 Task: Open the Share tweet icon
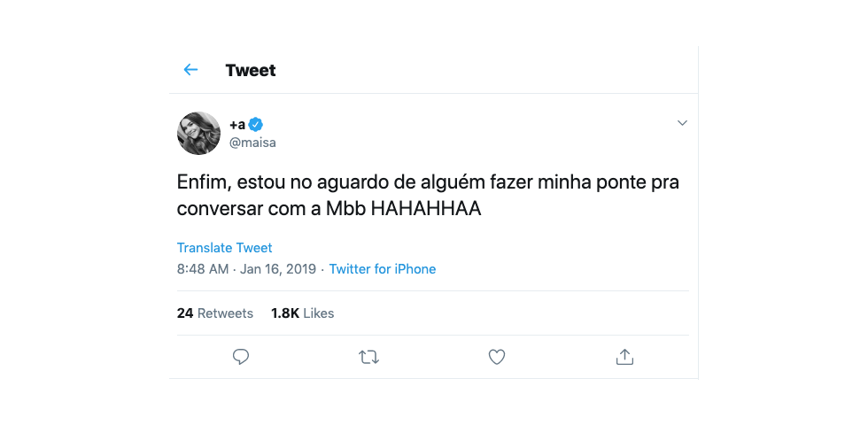tap(624, 357)
